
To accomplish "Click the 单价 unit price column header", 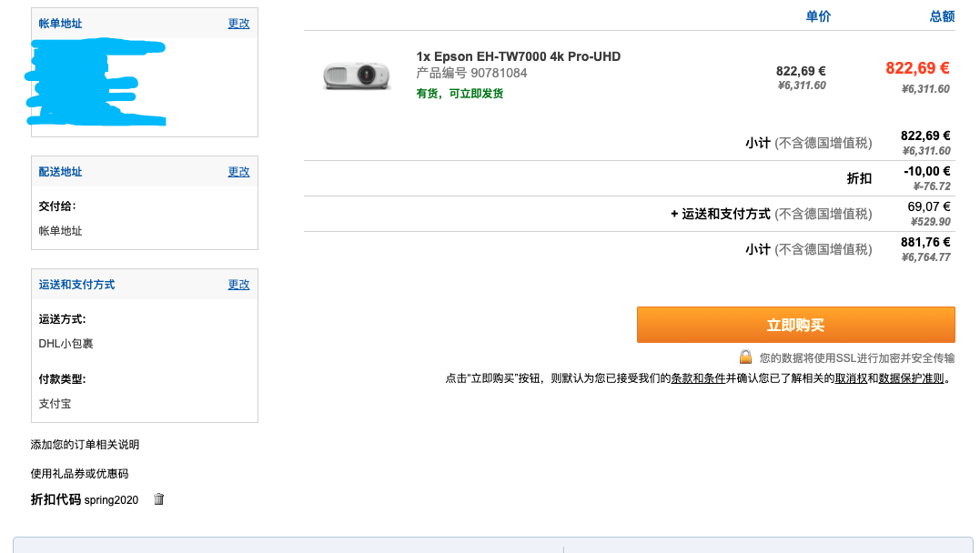I will (818, 16).
